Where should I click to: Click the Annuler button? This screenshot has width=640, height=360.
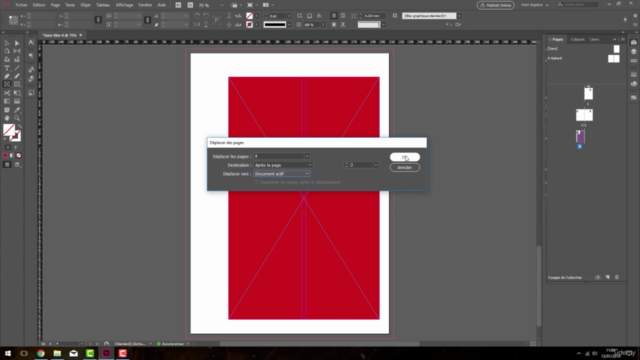click(404, 167)
